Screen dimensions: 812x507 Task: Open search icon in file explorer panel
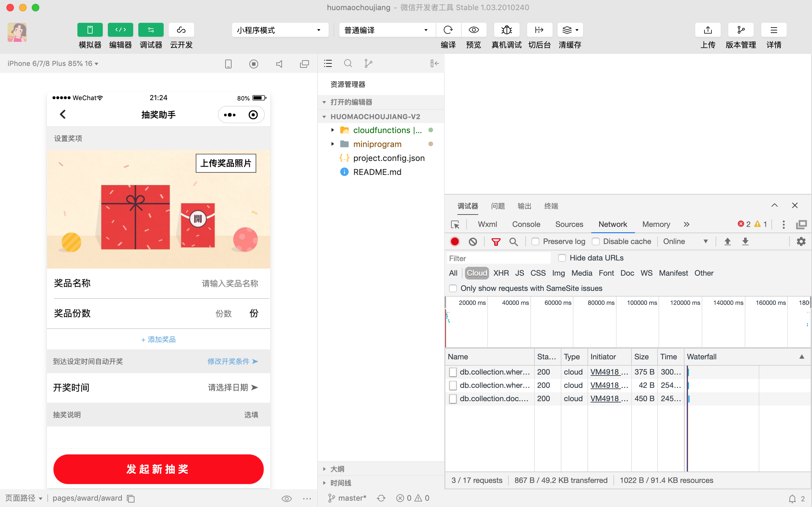[x=348, y=63]
